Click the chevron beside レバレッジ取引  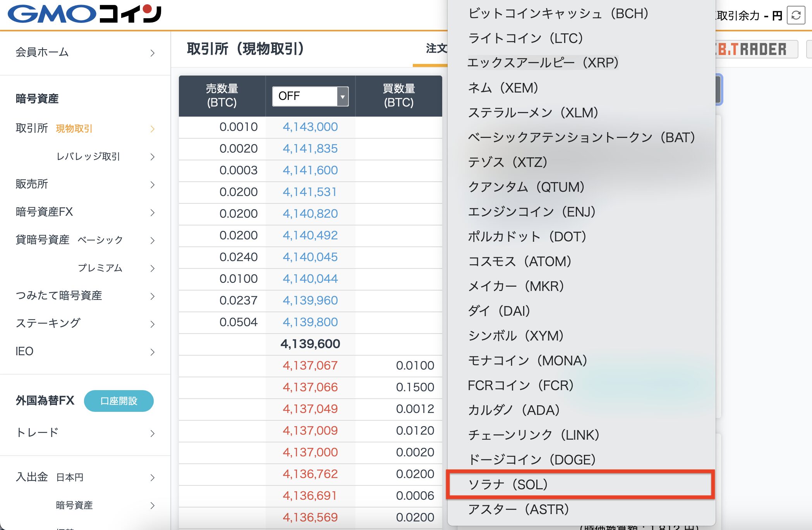click(x=153, y=157)
